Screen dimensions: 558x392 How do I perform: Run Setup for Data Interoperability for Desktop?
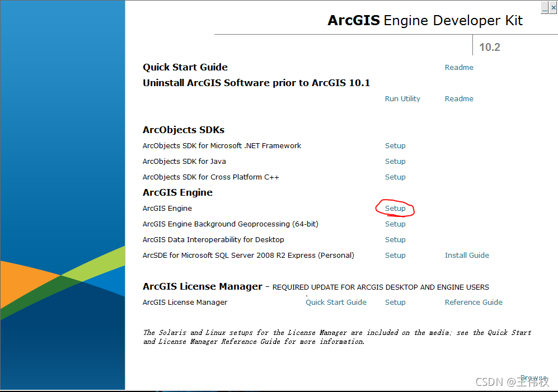(x=395, y=240)
